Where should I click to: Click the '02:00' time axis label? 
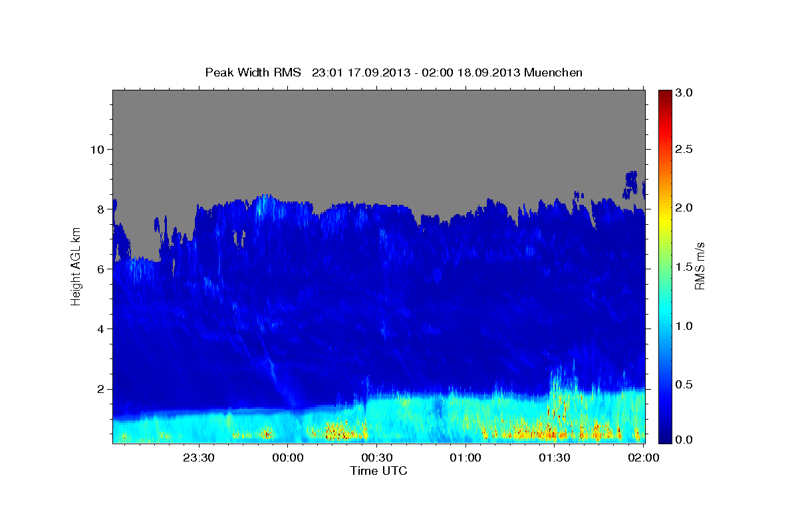tap(644, 458)
